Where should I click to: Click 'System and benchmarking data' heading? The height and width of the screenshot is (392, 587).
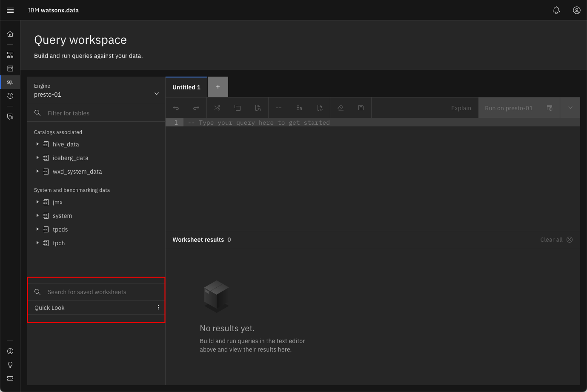click(72, 190)
